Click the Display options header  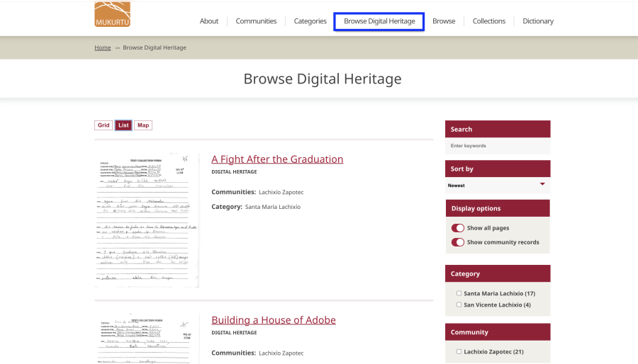498,208
